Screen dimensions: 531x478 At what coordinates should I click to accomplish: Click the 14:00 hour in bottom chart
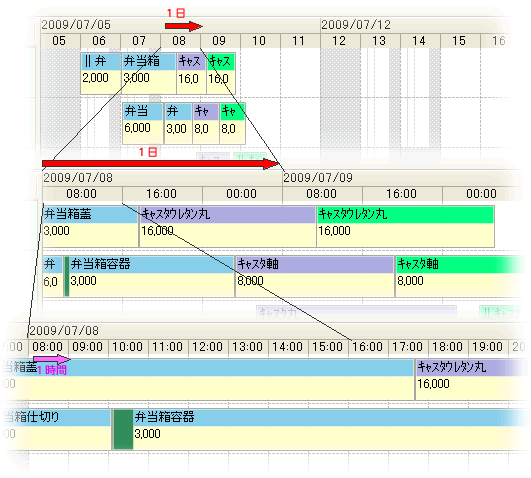click(288, 347)
